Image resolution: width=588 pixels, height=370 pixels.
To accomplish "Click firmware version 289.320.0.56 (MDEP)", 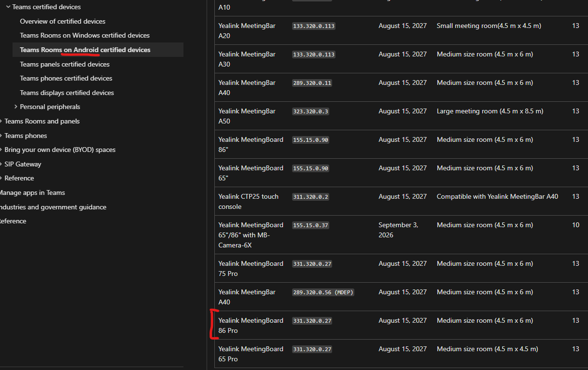I will coord(323,292).
